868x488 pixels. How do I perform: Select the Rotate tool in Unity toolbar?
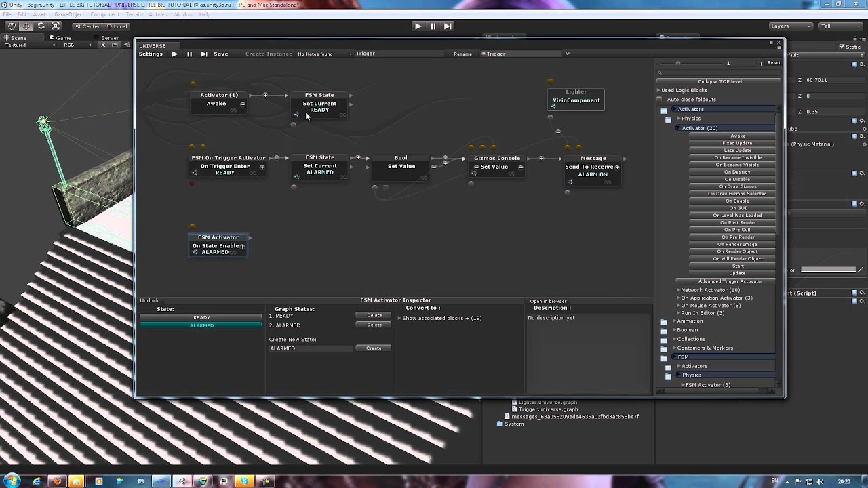41,26
